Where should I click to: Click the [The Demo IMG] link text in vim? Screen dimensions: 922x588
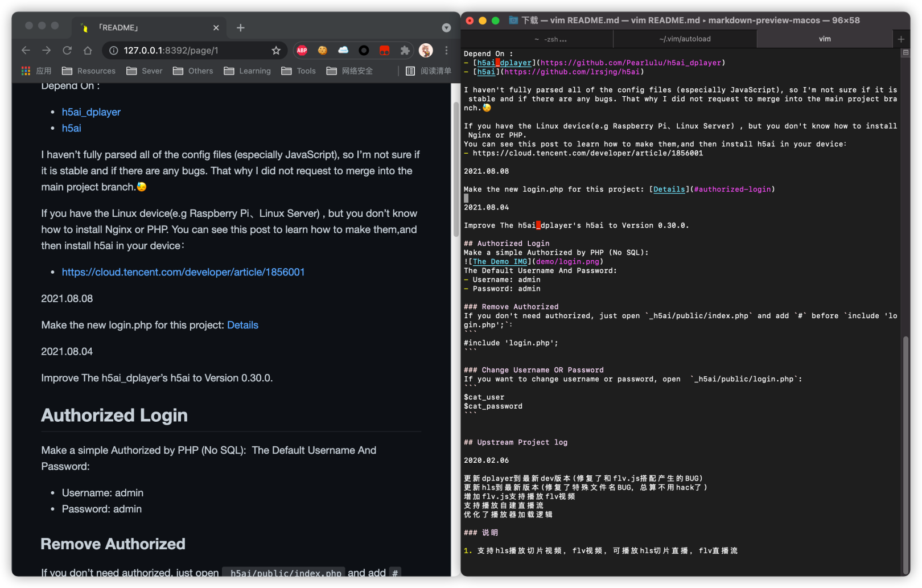pyautogui.click(x=500, y=262)
